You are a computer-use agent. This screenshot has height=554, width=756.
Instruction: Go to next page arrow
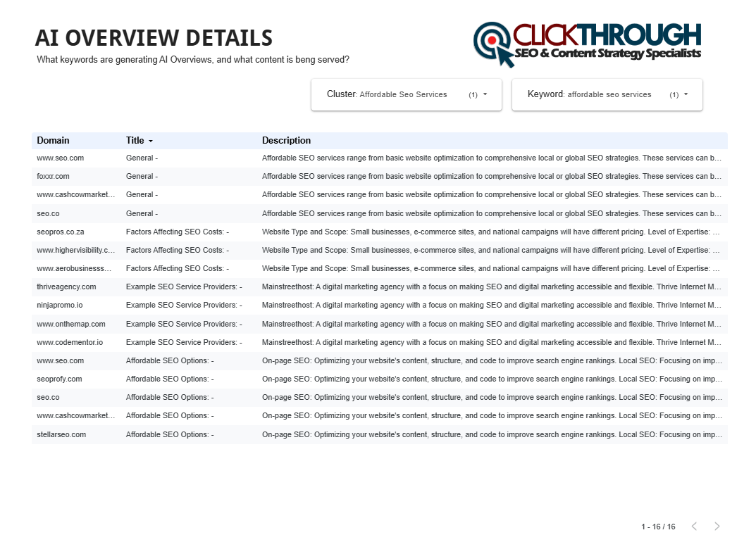[717, 526]
